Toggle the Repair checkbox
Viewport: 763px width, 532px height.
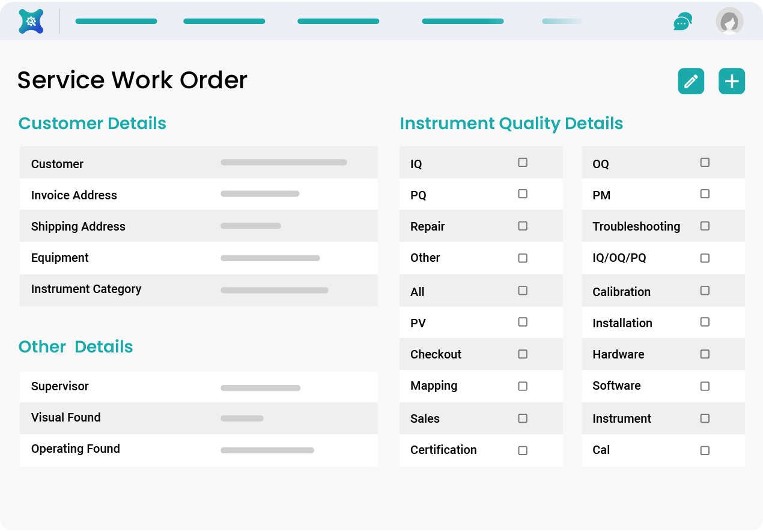pyautogui.click(x=522, y=226)
